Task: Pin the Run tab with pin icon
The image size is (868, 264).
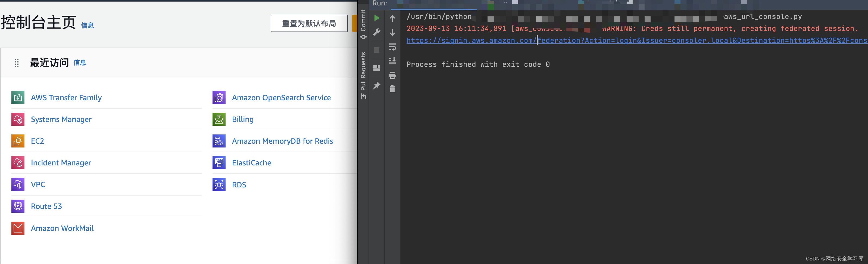Action: (x=377, y=86)
